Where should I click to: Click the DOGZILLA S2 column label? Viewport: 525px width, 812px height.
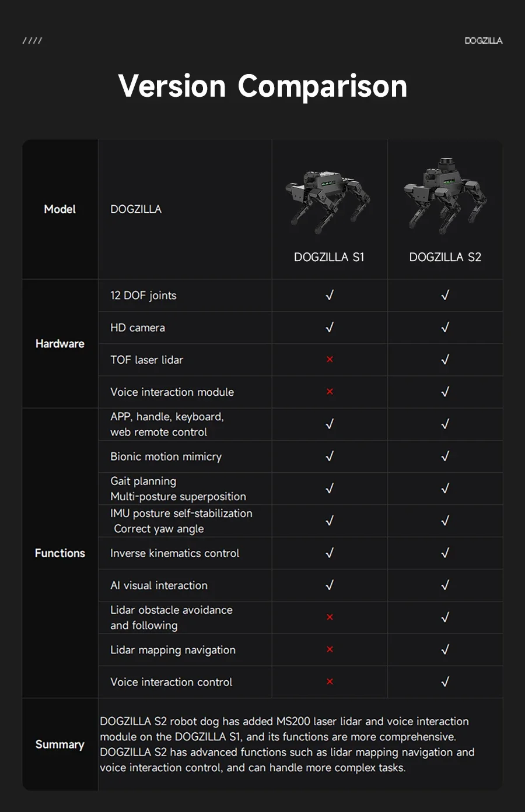click(x=445, y=257)
